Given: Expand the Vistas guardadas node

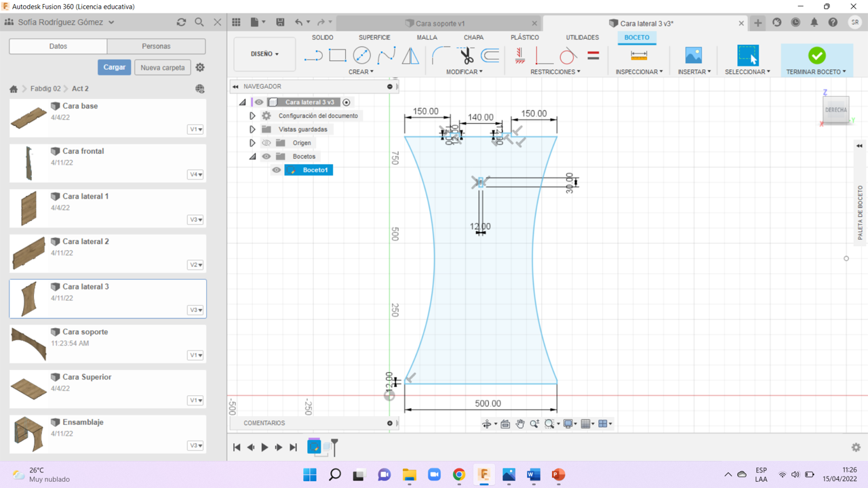Looking at the screenshot, I should pos(252,129).
